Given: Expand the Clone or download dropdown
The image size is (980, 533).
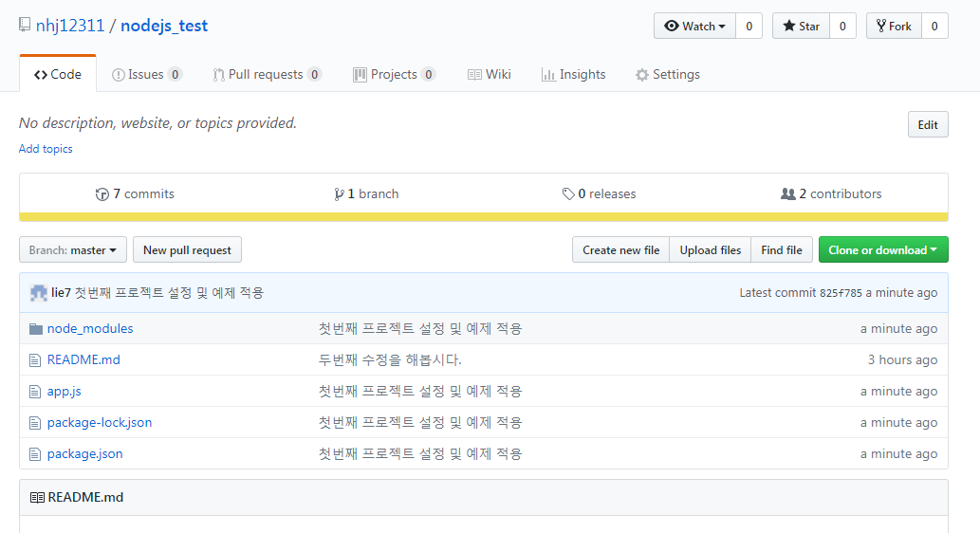Looking at the screenshot, I should [x=883, y=250].
